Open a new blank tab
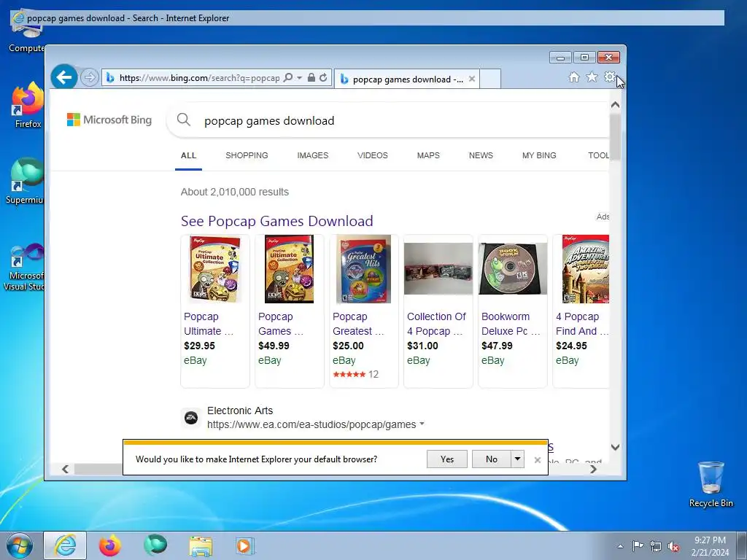747x560 pixels. (x=490, y=79)
